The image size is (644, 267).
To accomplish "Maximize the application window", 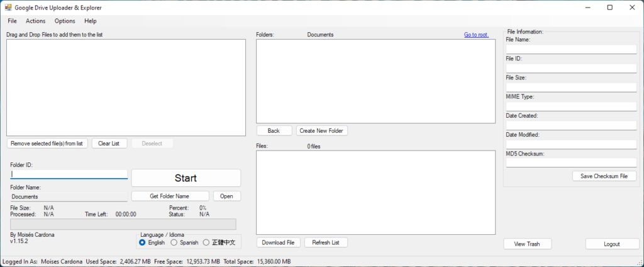I will coord(610,8).
